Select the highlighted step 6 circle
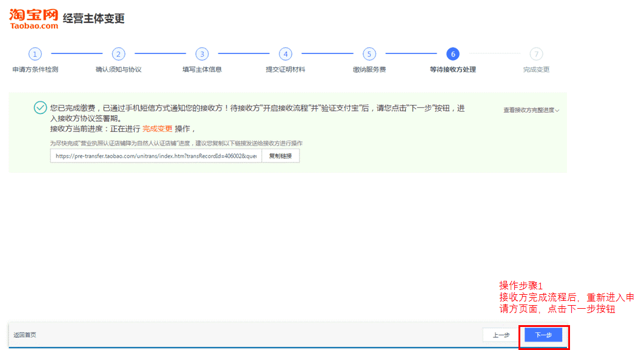The height and width of the screenshot is (350, 644). tap(452, 54)
